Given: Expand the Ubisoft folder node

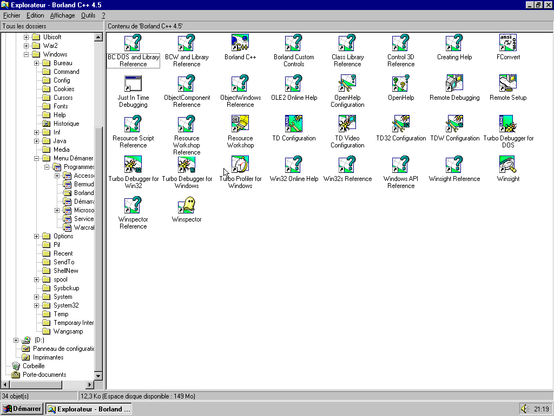Looking at the screenshot, I should pyautogui.click(x=26, y=37).
